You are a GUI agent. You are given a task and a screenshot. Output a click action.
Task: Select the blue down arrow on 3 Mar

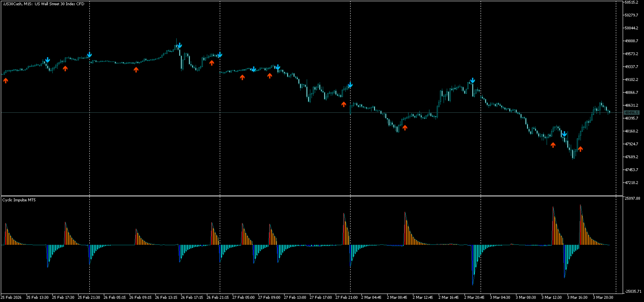click(x=564, y=134)
